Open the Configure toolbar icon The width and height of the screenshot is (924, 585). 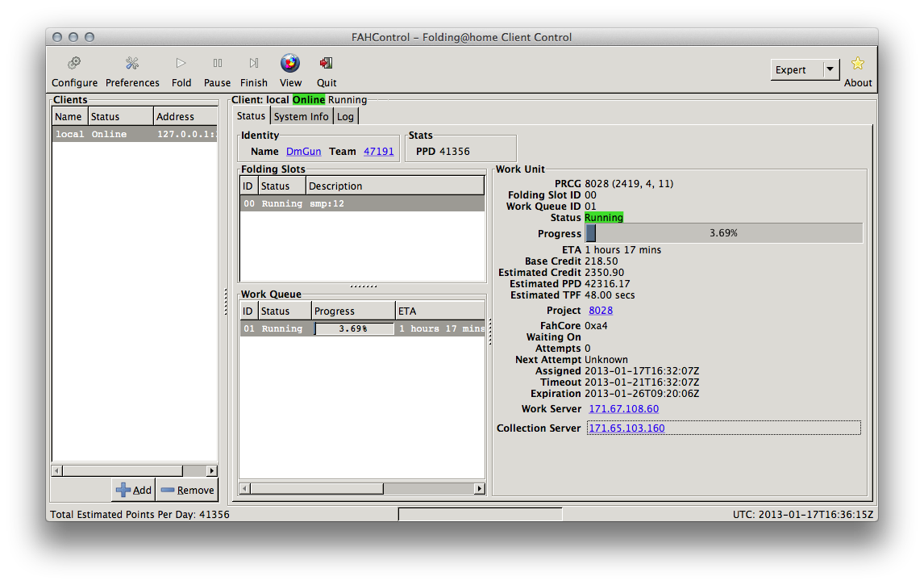tap(74, 64)
